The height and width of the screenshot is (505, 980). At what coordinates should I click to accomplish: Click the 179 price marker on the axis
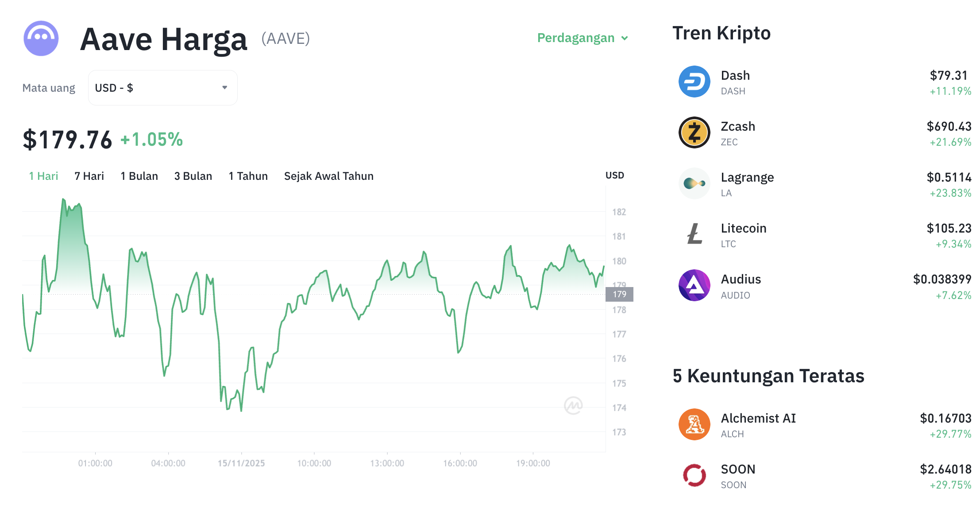pyautogui.click(x=619, y=294)
